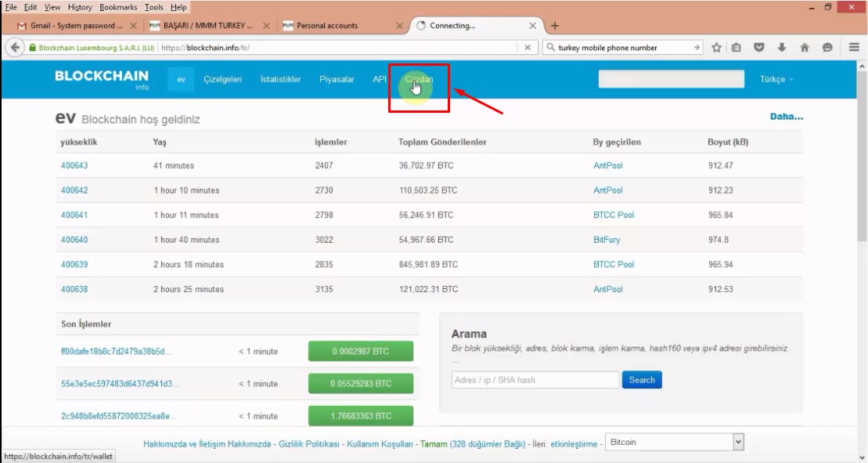Open the downloads arrow icon
This screenshot has width=868, height=463.
click(x=782, y=48)
